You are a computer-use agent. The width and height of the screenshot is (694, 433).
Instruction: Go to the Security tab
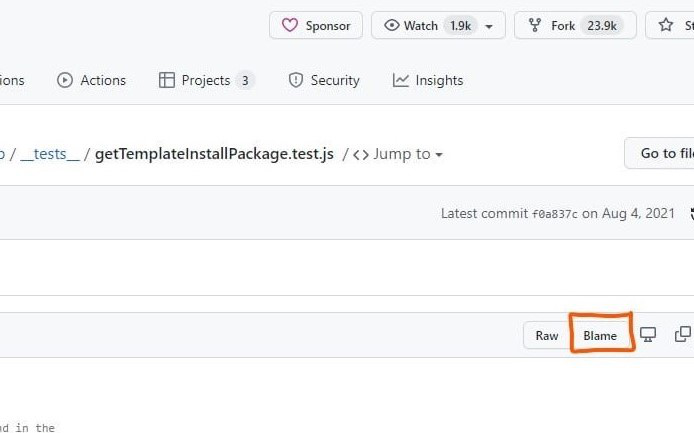[x=324, y=80]
